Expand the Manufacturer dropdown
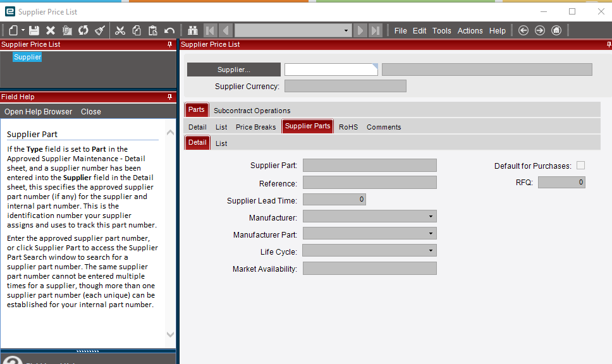612x364 pixels. tap(431, 217)
